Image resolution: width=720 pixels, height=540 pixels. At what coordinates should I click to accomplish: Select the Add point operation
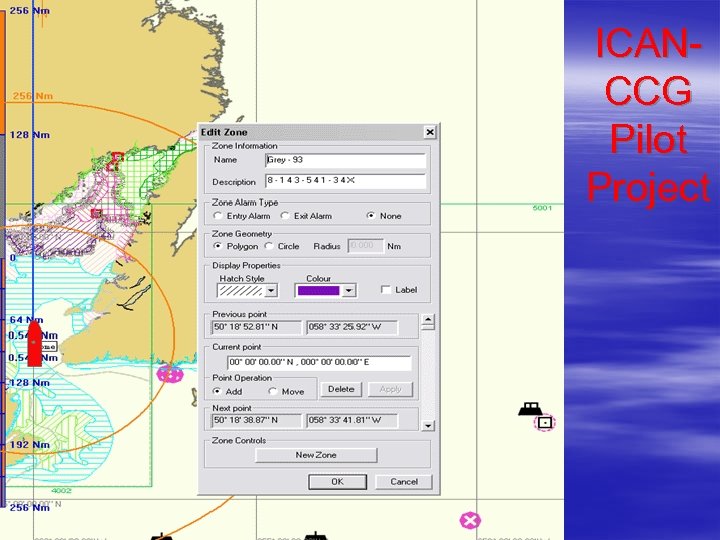pos(218,391)
